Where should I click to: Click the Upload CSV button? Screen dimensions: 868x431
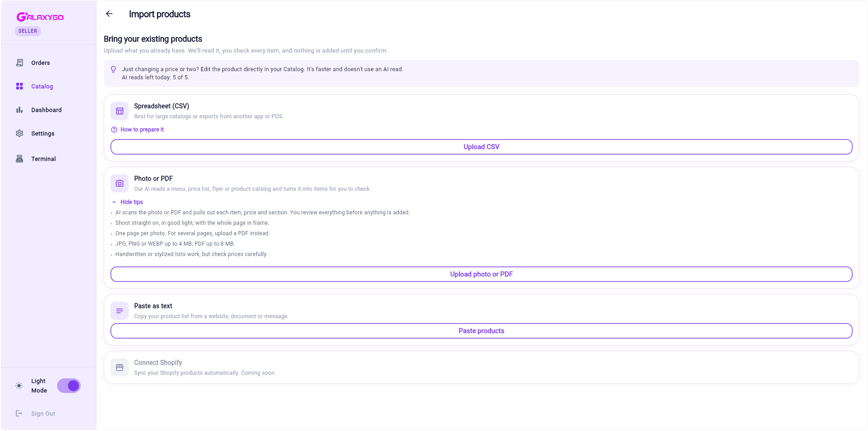[481, 147]
